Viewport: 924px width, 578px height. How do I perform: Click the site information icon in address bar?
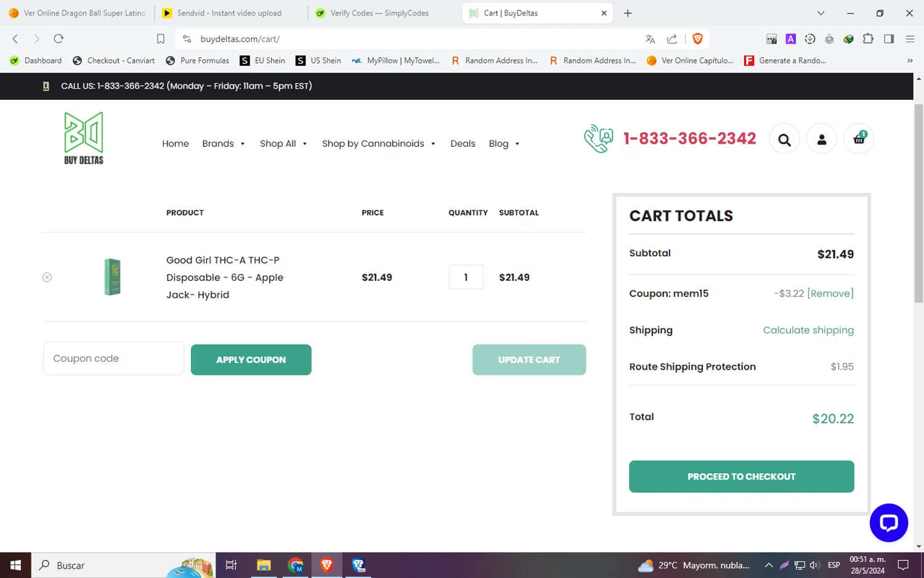coord(187,39)
